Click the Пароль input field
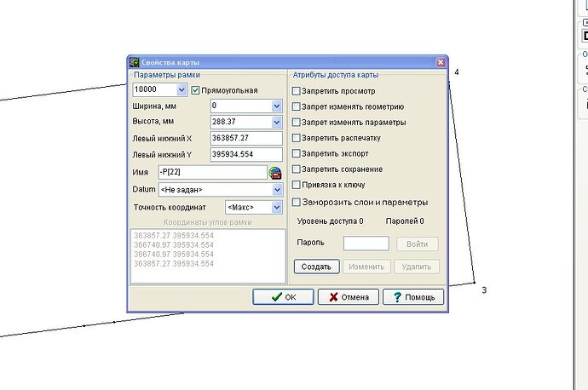Viewport: 588px width, 390px height. click(366, 244)
